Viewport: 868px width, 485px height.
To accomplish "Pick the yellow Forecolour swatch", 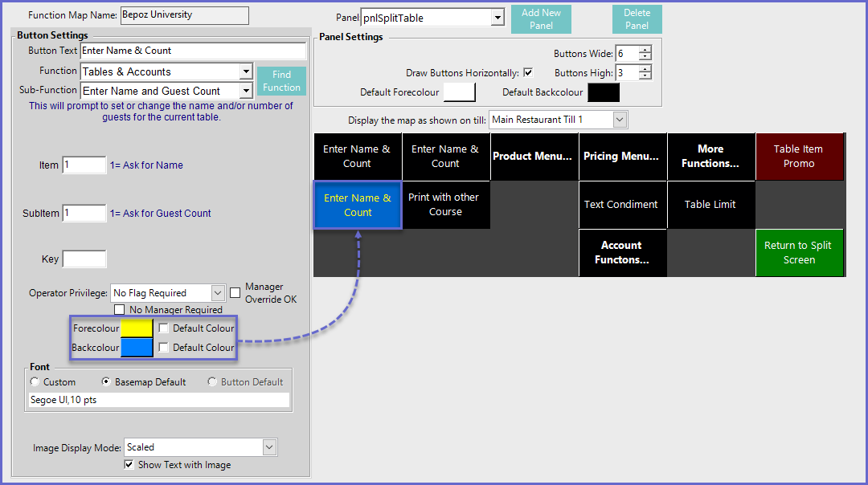I will tap(137, 328).
